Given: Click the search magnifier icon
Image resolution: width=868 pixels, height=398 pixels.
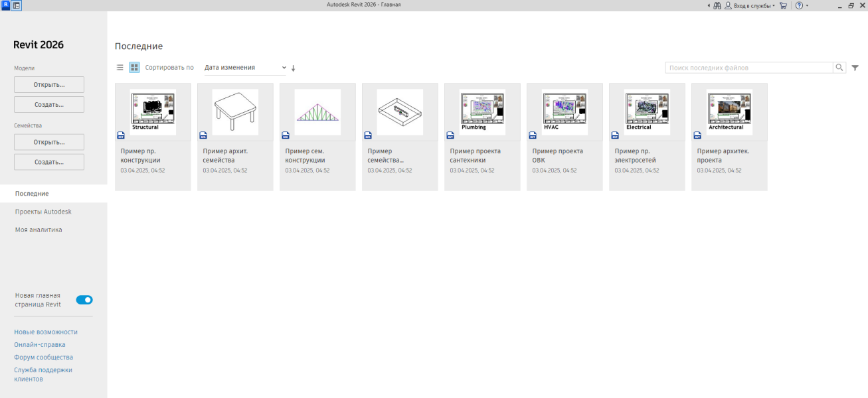Looking at the screenshot, I should [x=839, y=68].
